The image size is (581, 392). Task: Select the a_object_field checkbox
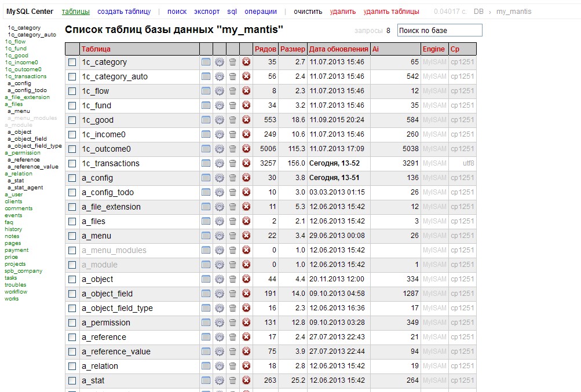(x=72, y=294)
